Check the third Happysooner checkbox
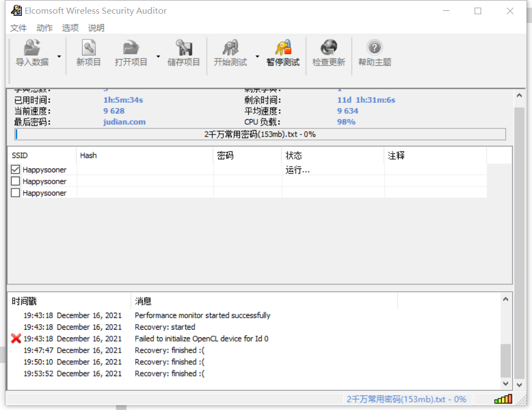 coord(15,192)
